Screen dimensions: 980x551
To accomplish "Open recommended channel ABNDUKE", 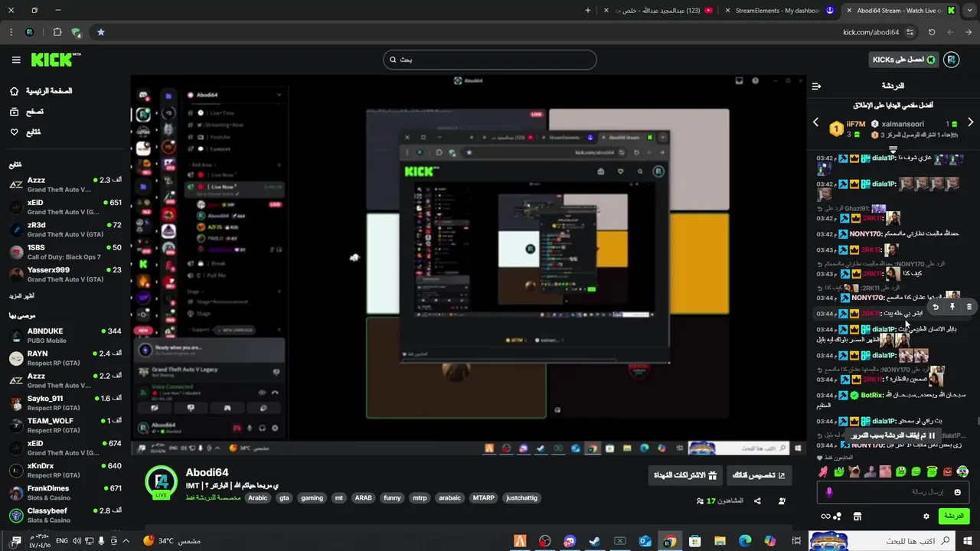I will [x=65, y=335].
